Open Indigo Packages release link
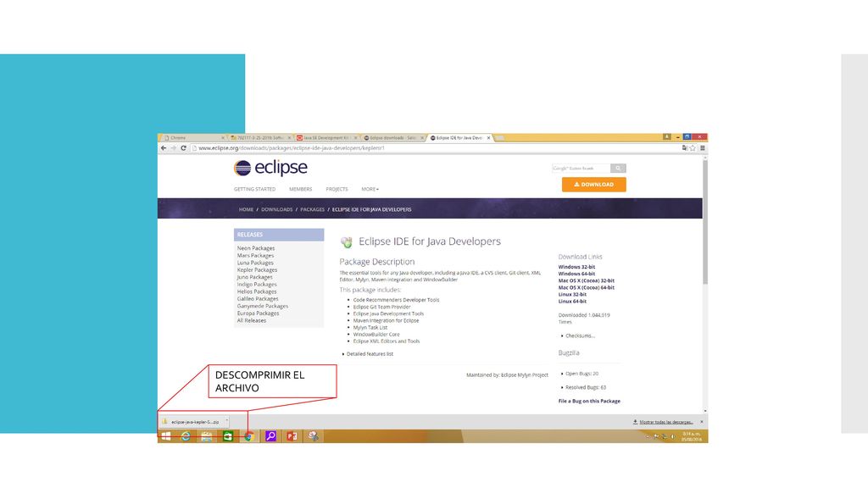This screenshot has width=868, height=488. pyautogui.click(x=257, y=285)
